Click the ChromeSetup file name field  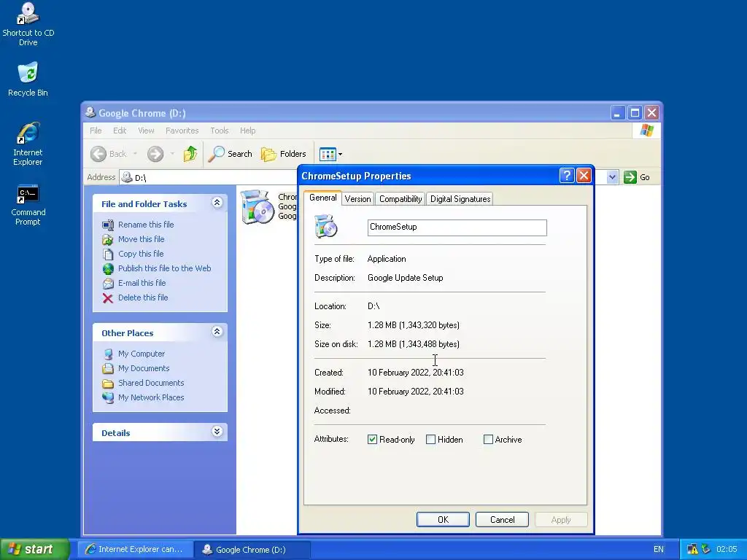pos(457,227)
